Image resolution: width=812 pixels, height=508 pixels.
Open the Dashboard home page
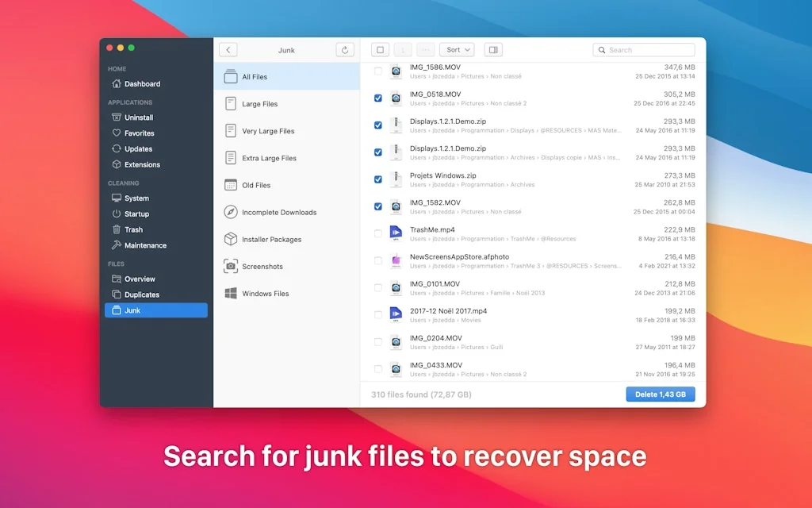pyautogui.click(x=142, y=84)
